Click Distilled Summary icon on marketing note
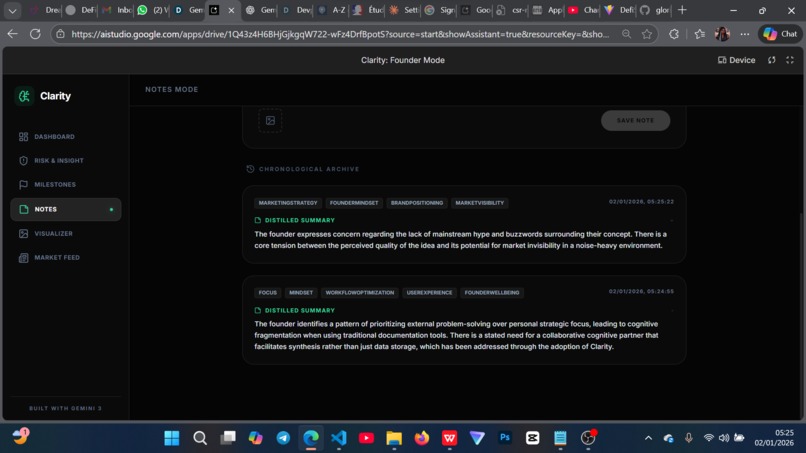This screenshot has width=806, height=453. click(258, 220)
